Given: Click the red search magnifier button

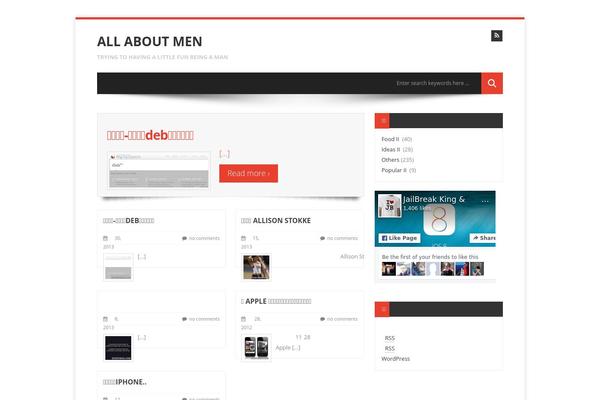Looking at the screenshot, I should point(492,83).
